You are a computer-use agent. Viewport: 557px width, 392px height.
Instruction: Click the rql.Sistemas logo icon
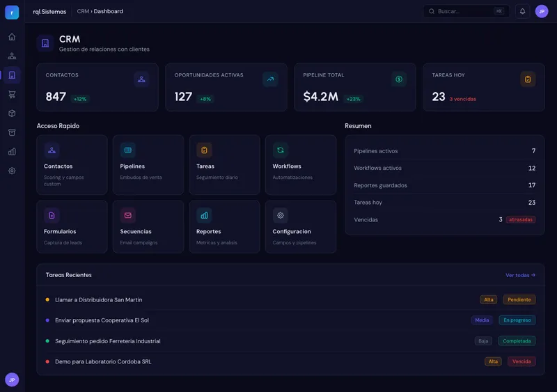coord(12,12)
